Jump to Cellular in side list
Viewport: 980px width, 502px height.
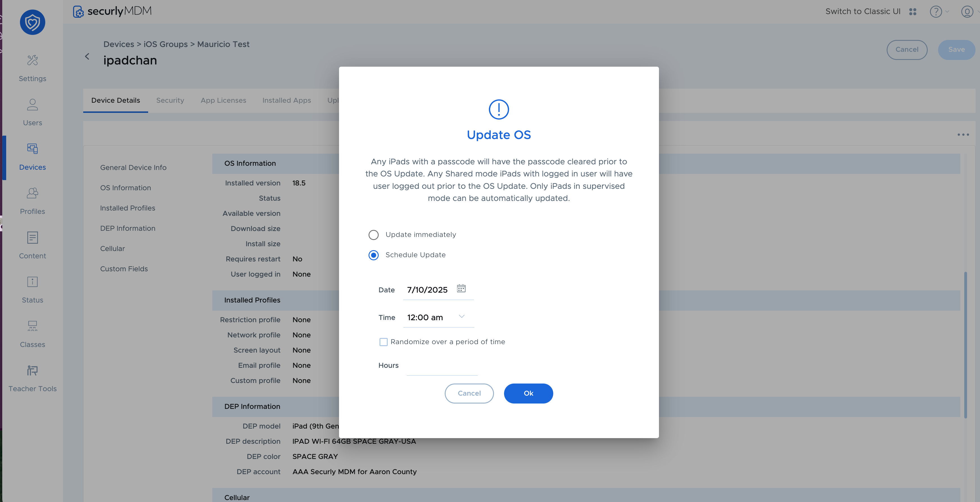[112, 248]
